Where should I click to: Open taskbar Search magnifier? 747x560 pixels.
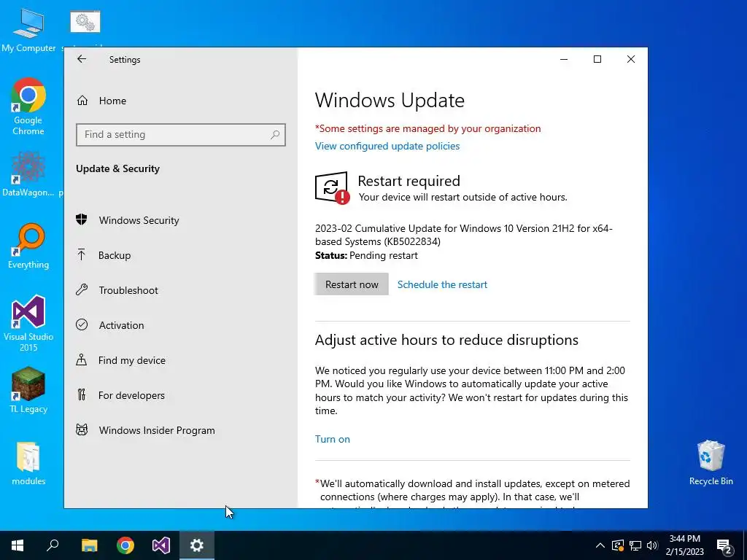click(53, 545)
